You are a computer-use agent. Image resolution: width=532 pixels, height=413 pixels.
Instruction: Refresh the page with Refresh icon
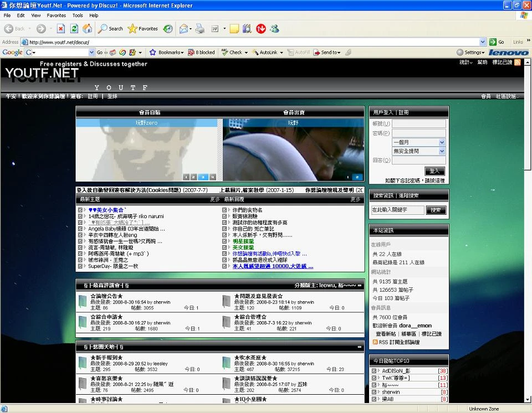click(x=74, y=29)
